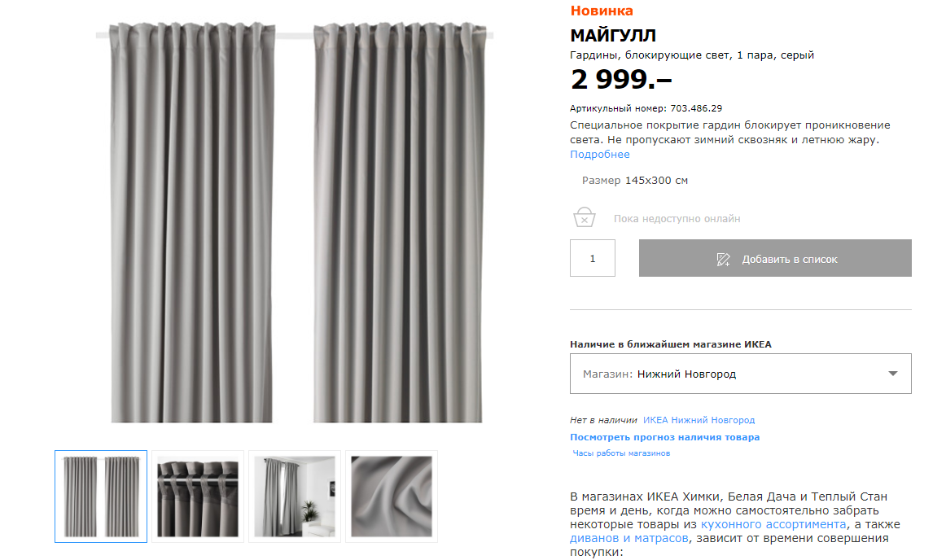Expand the Магазин Нижний Новгород selector
Viewport: 946px width, 560px height.
[740, 374]
